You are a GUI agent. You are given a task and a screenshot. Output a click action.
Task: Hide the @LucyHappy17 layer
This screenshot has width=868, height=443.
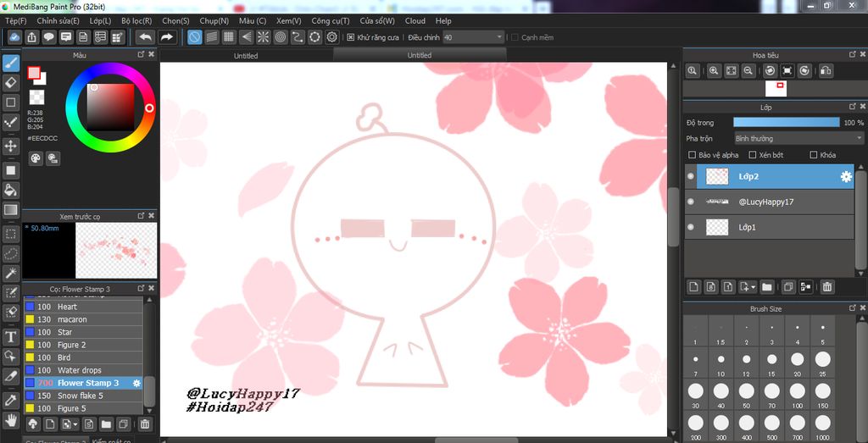point(690,202)
